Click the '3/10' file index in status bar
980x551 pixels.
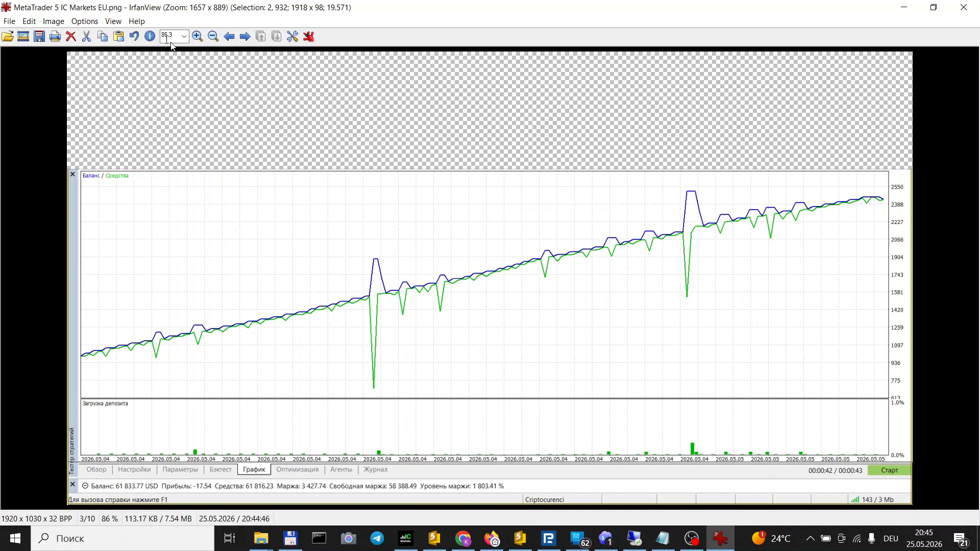[x=87, y=519]
